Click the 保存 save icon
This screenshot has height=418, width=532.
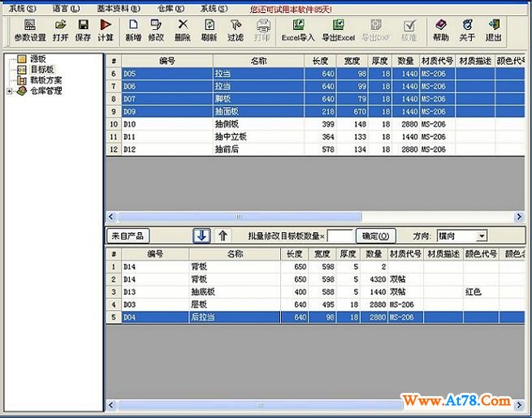(83, 30)
